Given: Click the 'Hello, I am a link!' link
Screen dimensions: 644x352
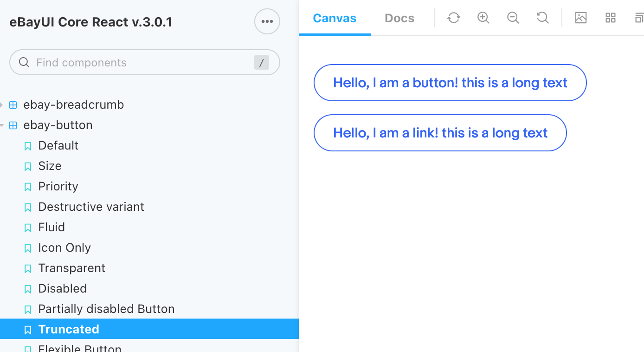Looking at the screenshot, I should point(440,133).
